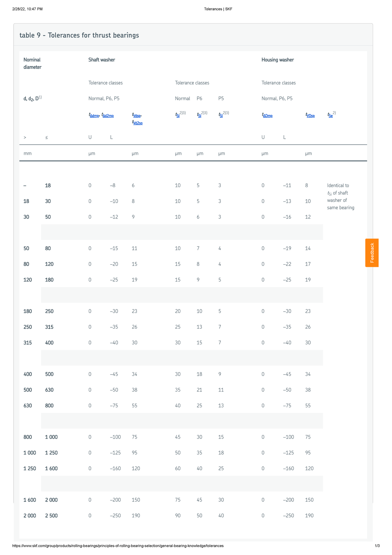Open the tSe symbol link
Viewport: 392px width, 555px height.
point(330,115)
